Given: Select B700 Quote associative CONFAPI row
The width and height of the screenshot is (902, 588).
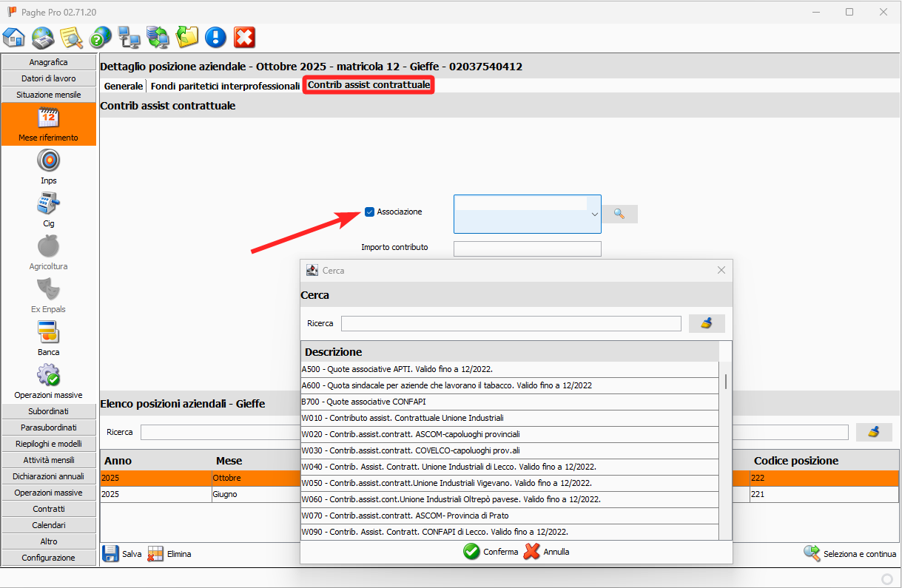Looking at the screenshot, I should pos(509,402).
